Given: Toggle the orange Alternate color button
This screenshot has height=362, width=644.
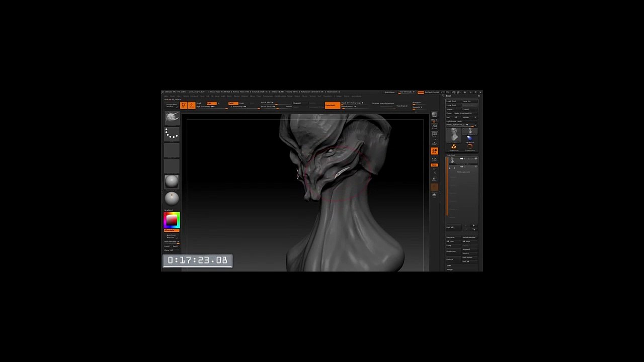Looking at the screenshot, I should pos(172,230).
